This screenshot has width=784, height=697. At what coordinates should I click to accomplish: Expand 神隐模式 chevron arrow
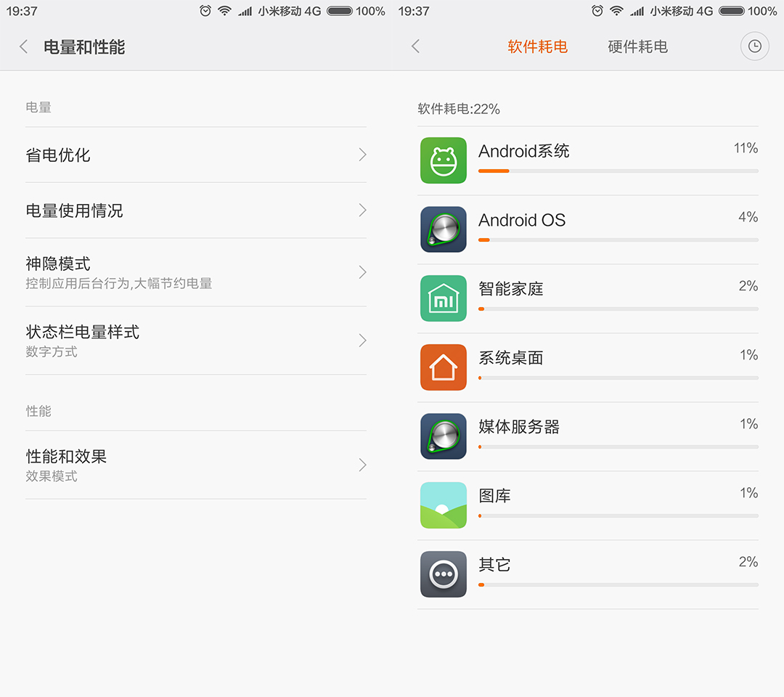coord(362,272)
